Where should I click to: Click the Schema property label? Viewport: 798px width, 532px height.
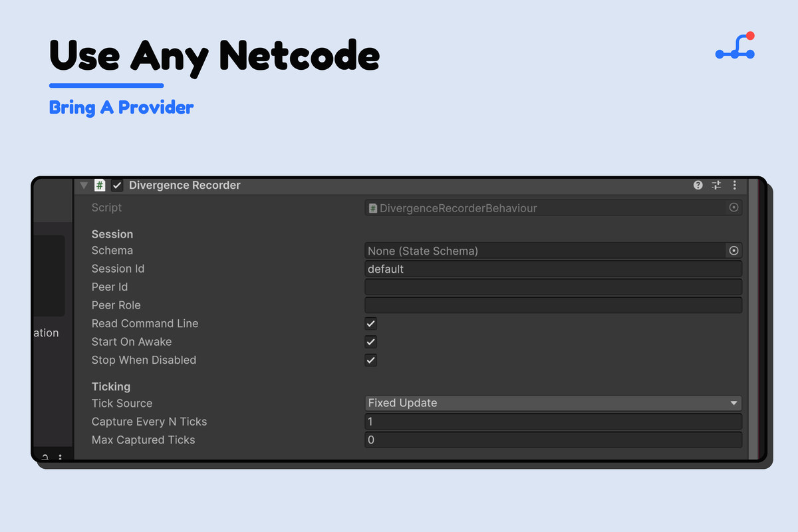coord(112,251)
